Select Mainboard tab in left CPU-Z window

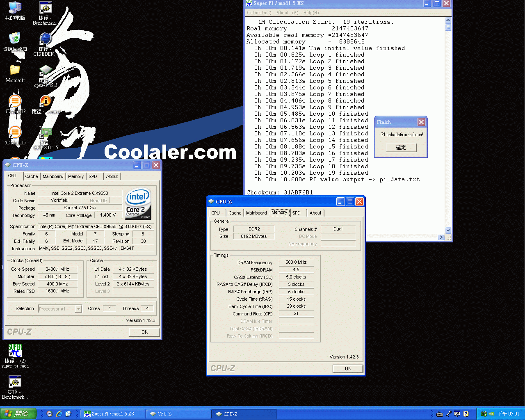[x=53, y=176]
